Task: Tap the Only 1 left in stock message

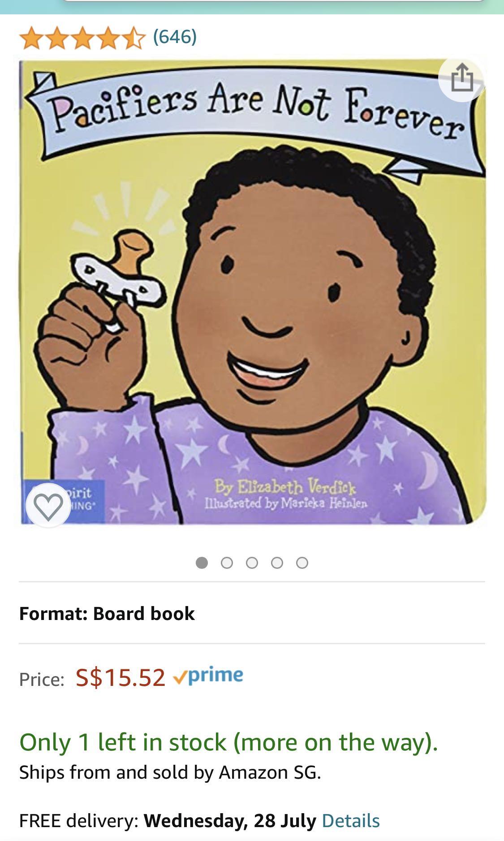Action: 228,742
